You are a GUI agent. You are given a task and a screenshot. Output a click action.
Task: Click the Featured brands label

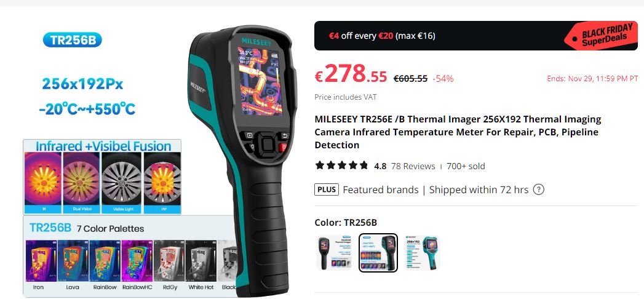[x=380, y=189]
